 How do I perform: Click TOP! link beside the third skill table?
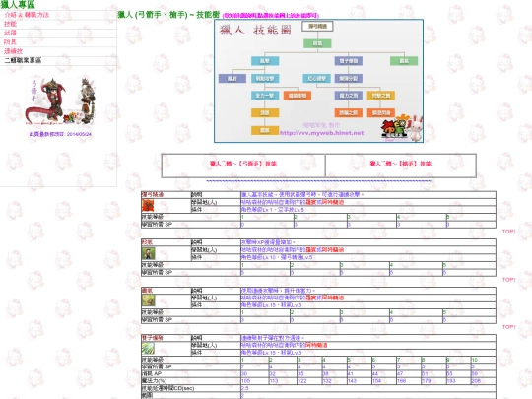pyautogui.click(x=508, y=327)
